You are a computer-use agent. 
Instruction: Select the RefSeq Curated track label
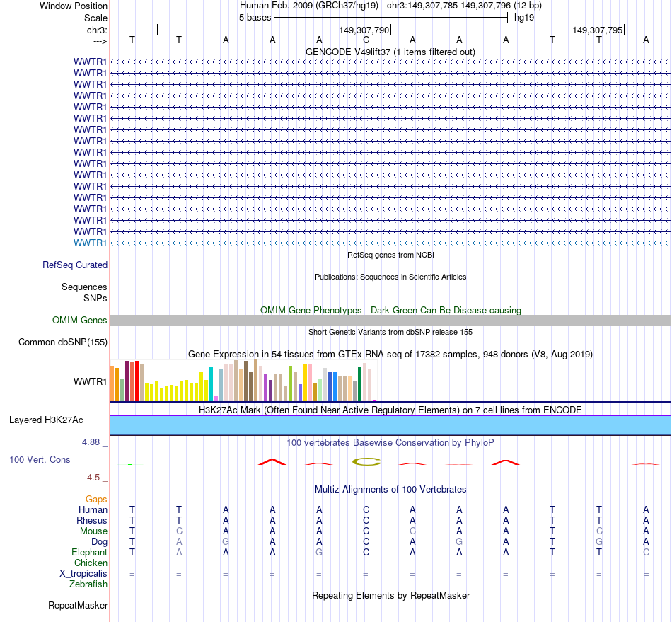pyautogui.click(x=75, y=265)
